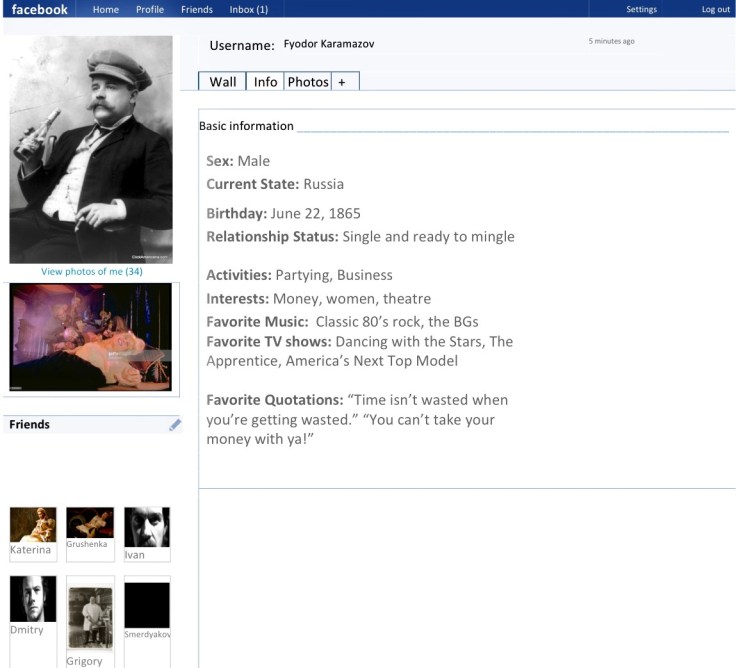Open the Home menu item

(106, 9)
